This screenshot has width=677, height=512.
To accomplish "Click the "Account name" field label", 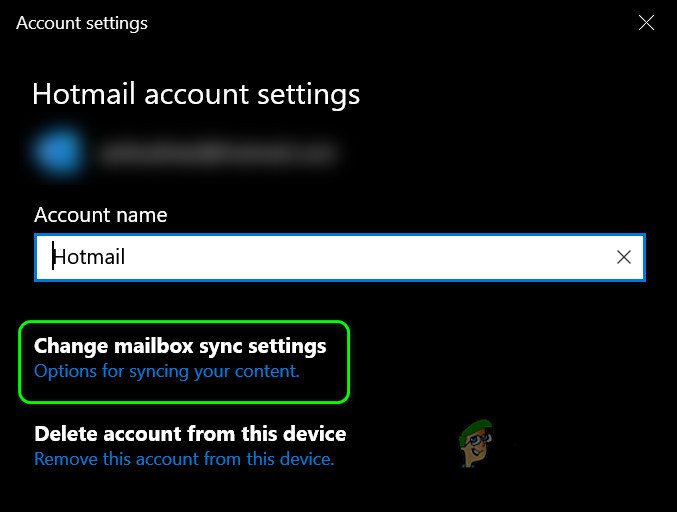I will coord(101,214).
